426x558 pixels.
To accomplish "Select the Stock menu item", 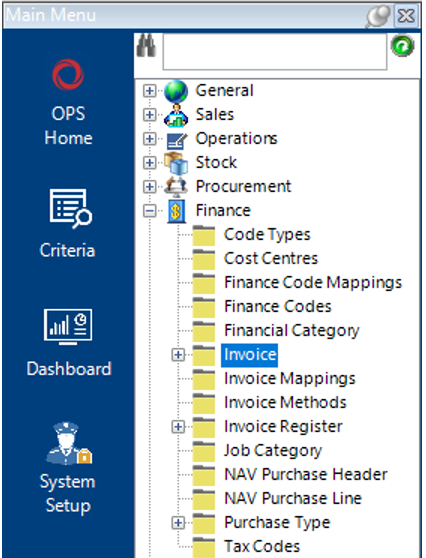I will coord(216,163).
